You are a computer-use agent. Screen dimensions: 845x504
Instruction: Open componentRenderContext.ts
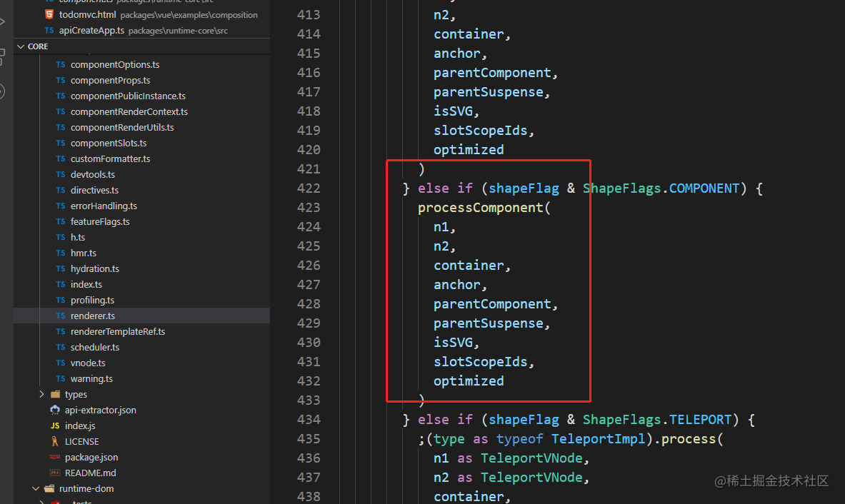click(129, 111)
